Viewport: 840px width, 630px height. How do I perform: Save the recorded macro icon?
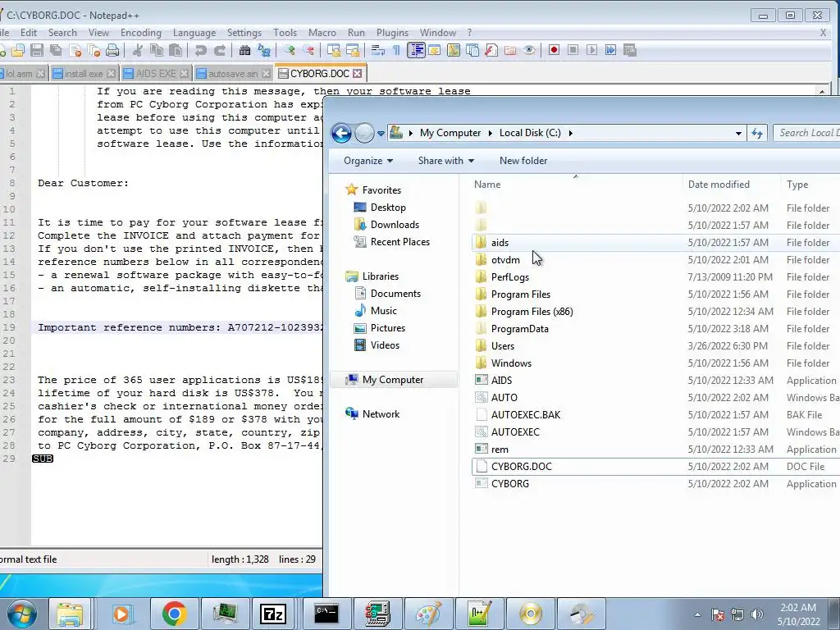(629, 50)
